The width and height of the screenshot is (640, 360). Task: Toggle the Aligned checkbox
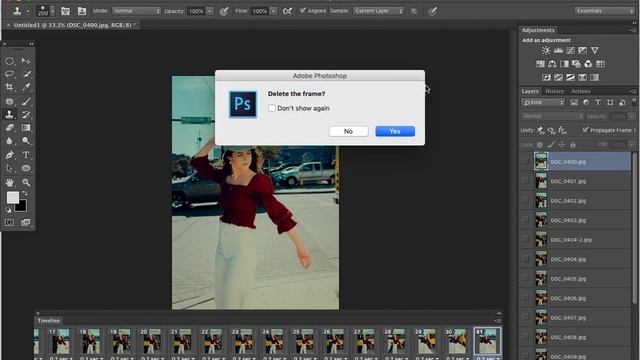click(302, 11)
